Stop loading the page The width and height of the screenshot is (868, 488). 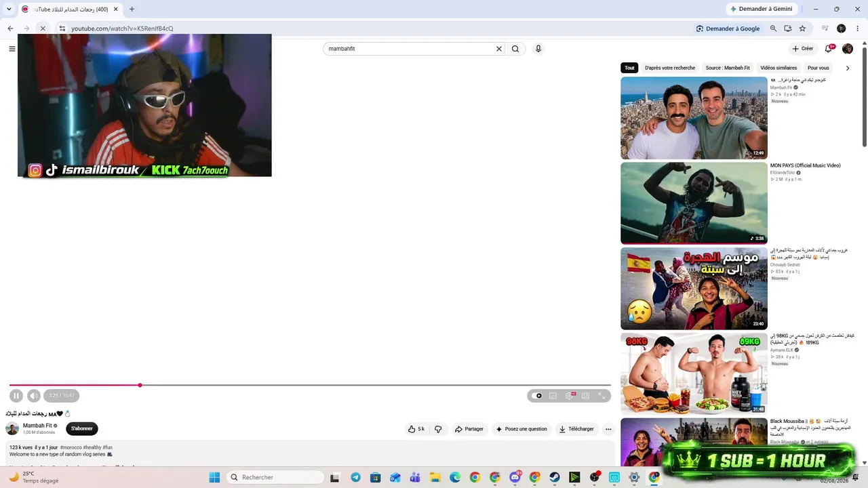(43, 28)
